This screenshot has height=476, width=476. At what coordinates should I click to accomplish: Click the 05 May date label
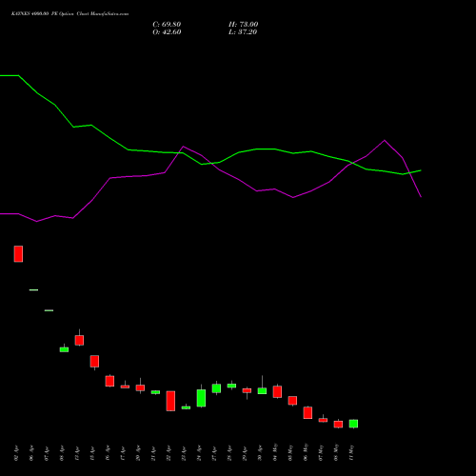pos(290,452)
